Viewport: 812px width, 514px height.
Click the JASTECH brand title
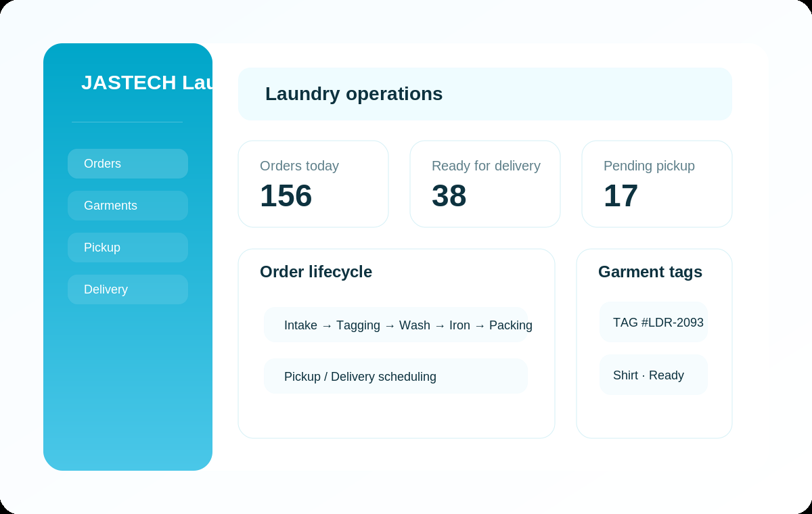pyautogui.click(x=147, y=83)
